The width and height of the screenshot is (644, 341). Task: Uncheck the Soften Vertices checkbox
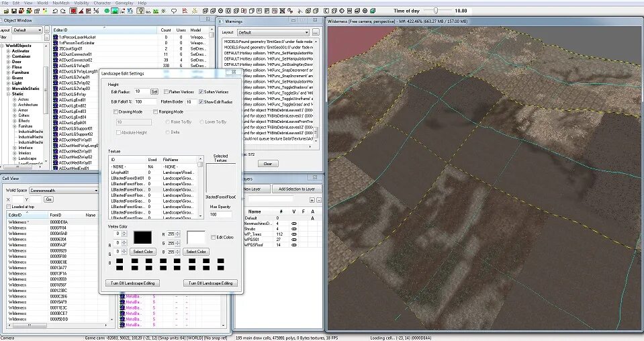point(201,91)
